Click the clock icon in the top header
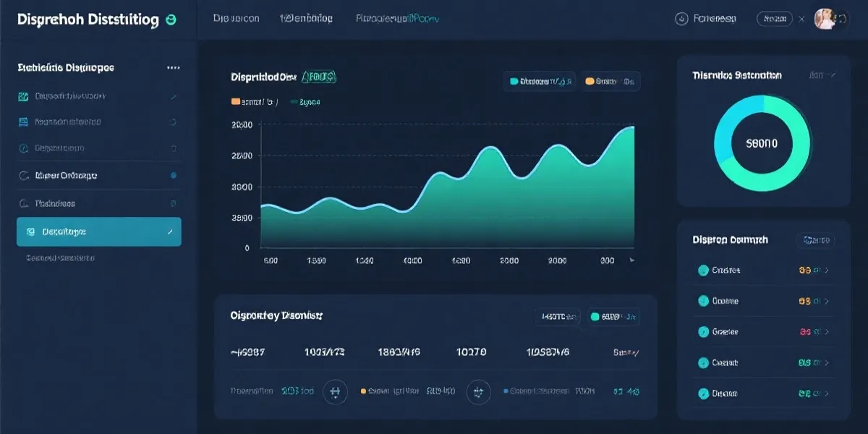868x434 pixels. 680,20
